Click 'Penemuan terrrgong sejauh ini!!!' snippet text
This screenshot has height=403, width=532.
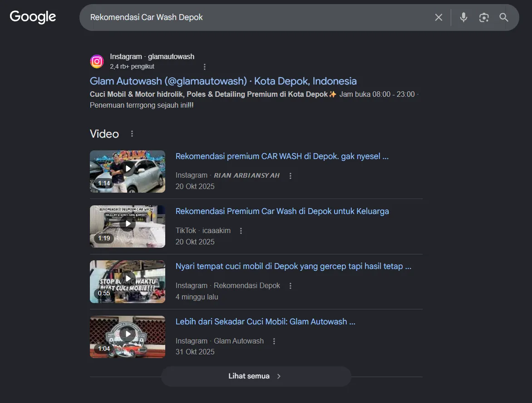tap(142, 105)
